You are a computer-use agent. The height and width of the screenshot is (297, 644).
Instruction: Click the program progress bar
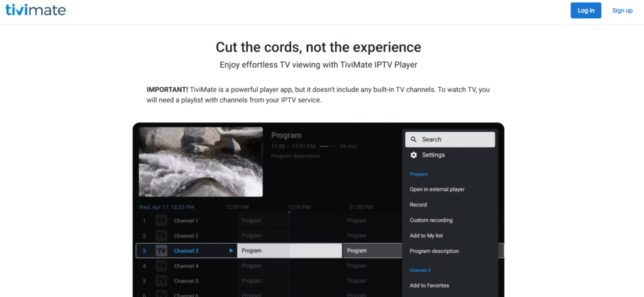pyautogui.click(x=327, y=146)
